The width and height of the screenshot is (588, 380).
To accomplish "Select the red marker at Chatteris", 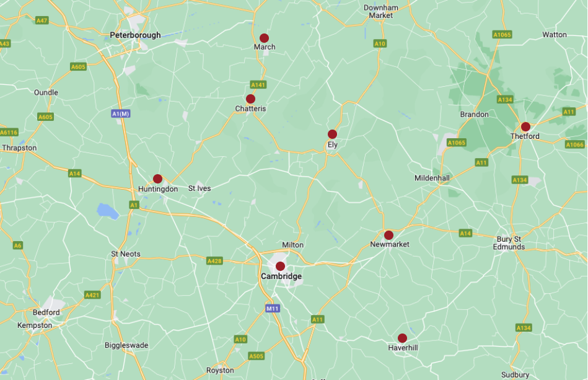I will 250,99.
